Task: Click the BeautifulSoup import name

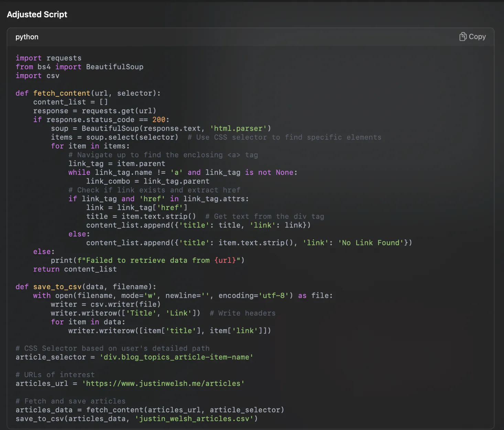Action: coord(114,67)
